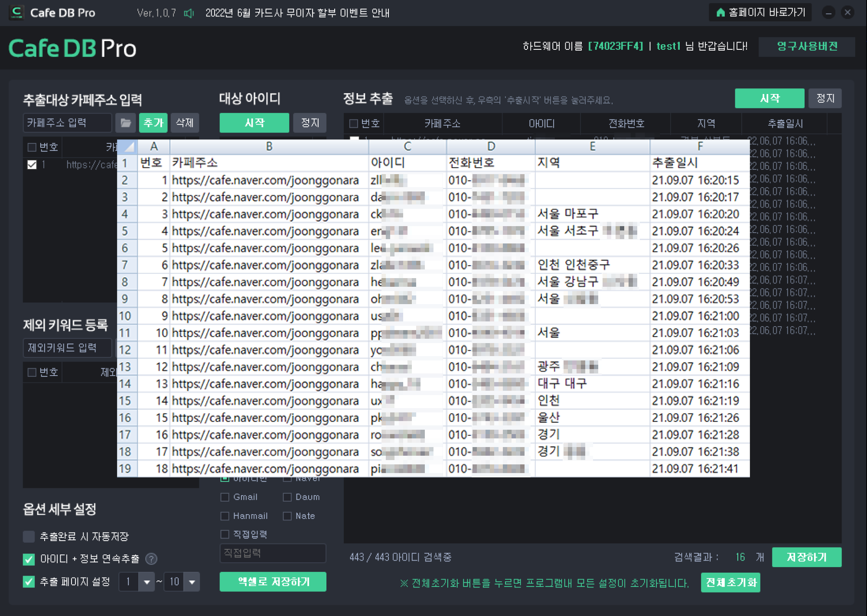Click the 전체초기화 reset button

click(x=731, y=583)
